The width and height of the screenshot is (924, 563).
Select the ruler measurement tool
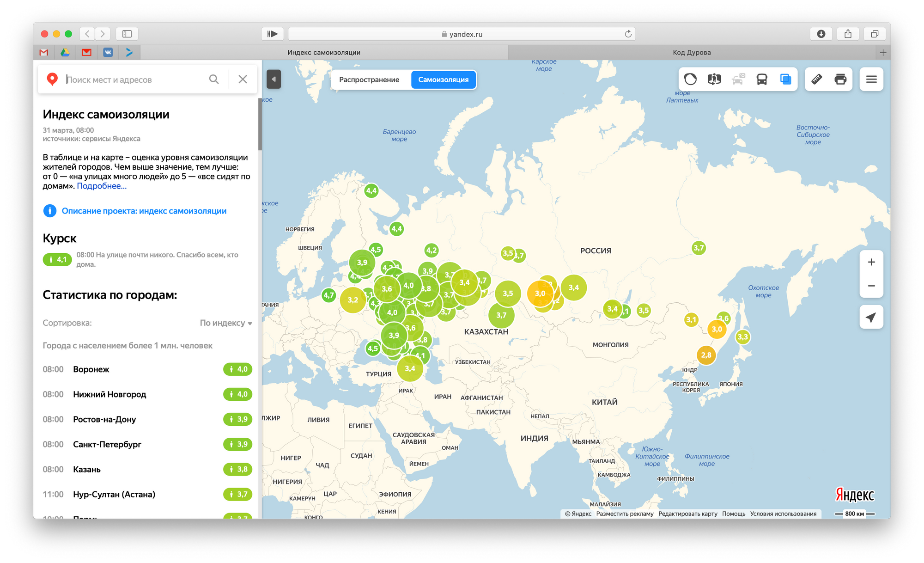tap(816, 80)
